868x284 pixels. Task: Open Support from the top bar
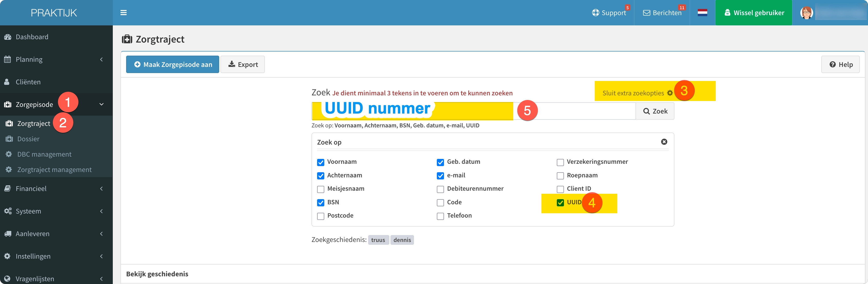click(609, 13)
